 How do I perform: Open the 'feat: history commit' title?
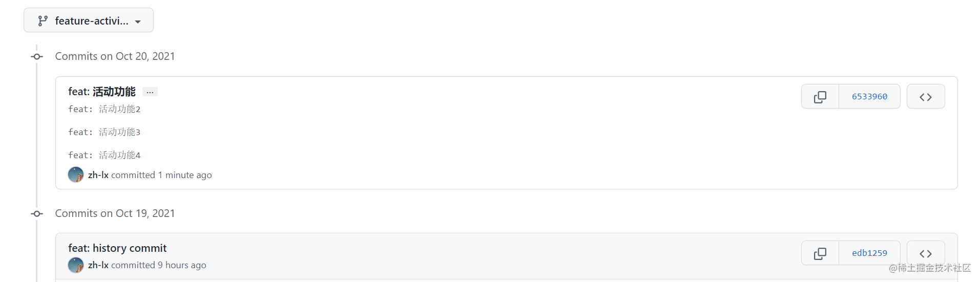117,248
